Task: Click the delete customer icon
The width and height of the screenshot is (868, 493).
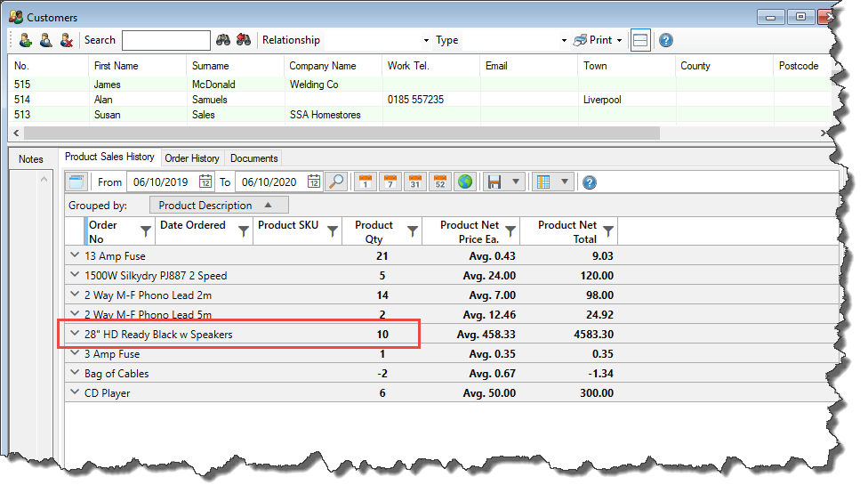Action: [x=66, y=40]
